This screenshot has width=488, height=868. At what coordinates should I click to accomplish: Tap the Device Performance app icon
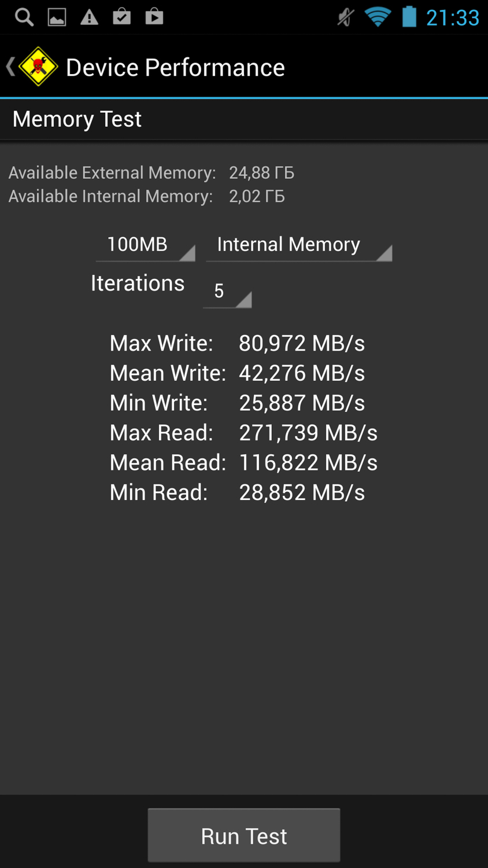pos(38,67)
